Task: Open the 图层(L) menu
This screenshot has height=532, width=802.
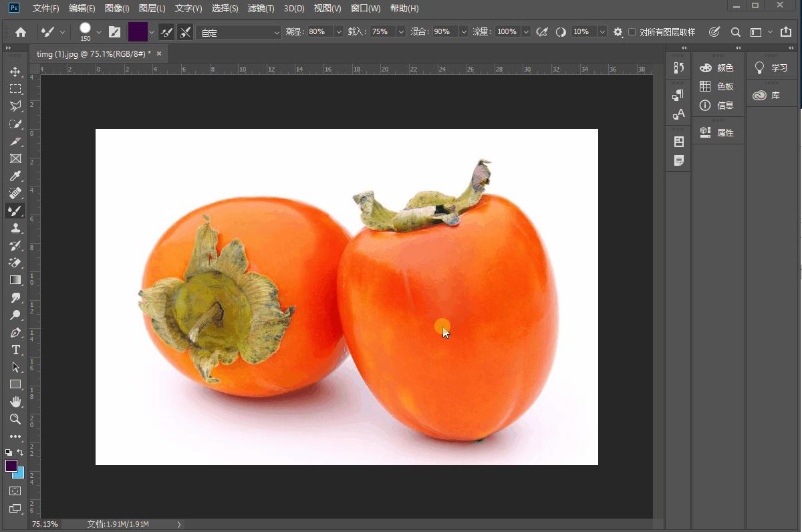Action: pos(152,9)
